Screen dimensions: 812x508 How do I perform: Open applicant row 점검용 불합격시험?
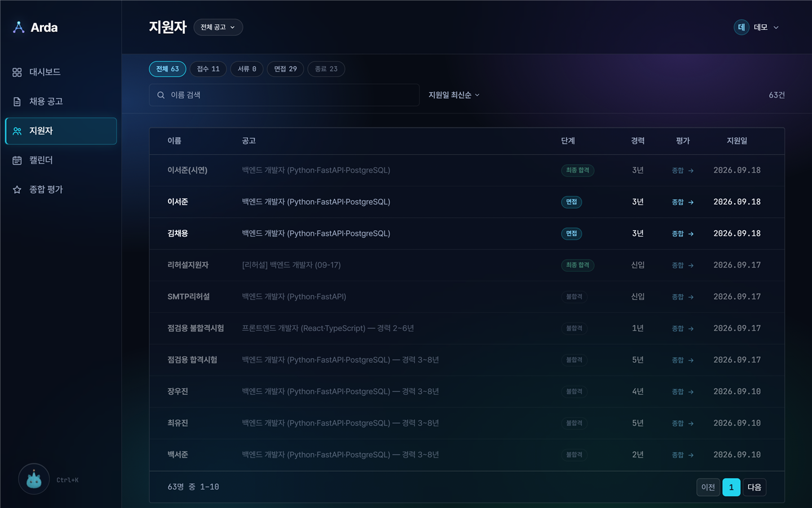coord(467,329)
